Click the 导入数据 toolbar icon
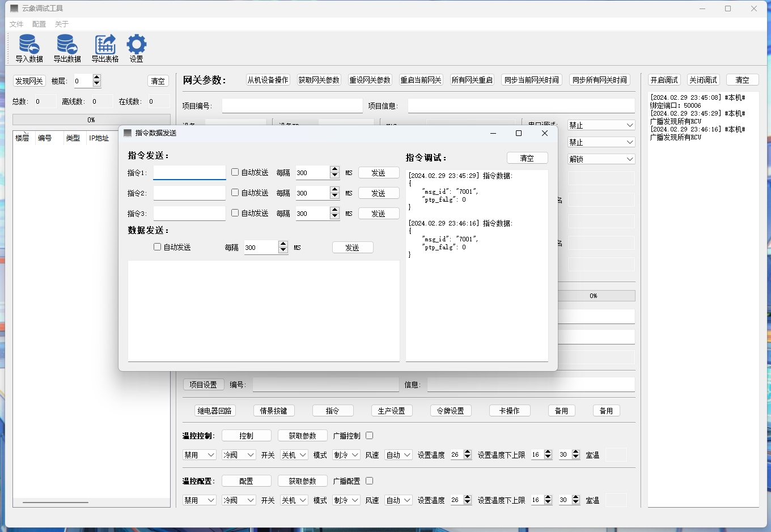This screenshot has width=771, height=532. [29, 48]
